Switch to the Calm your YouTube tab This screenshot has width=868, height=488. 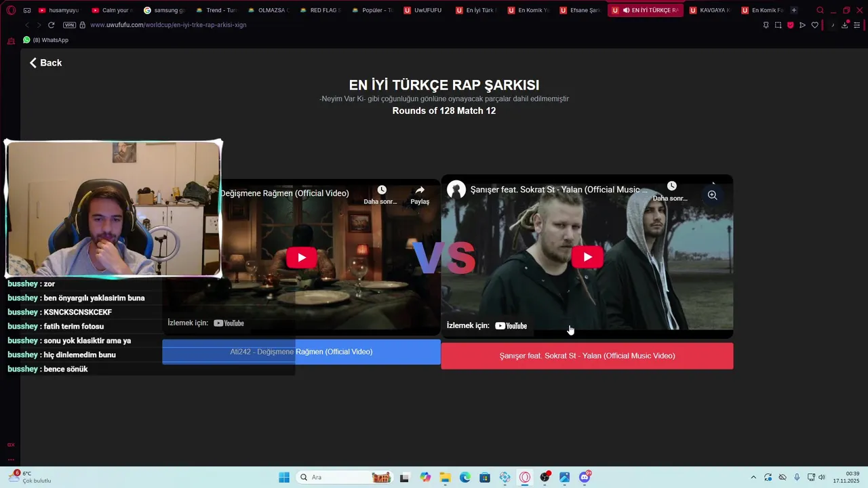click(111, 10)
